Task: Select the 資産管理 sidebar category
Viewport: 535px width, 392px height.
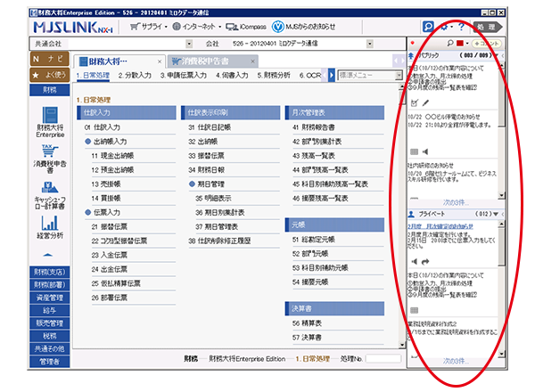Action: tap(49, 298)
